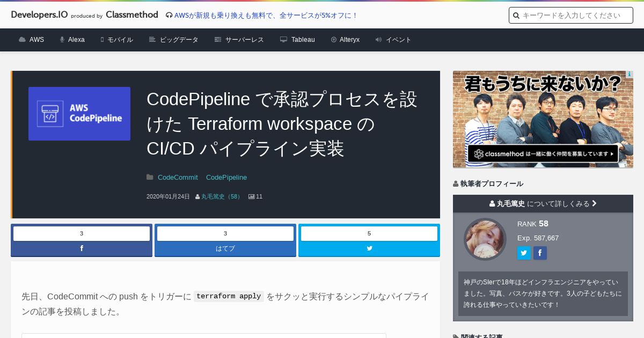
Task: Click the speaker icon next to イベント
Action: point(378,40)
